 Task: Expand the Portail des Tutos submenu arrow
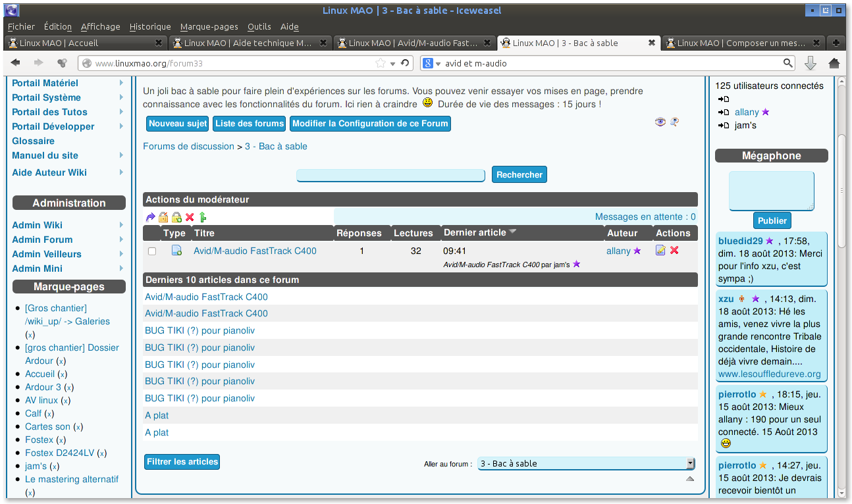[121, 112]
